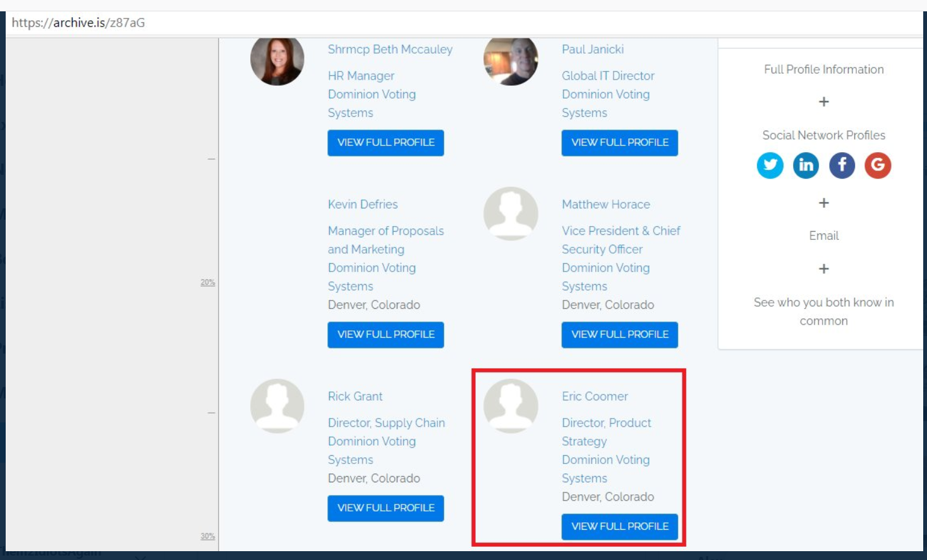View full profile of Rick Grant

pyautogui.click(x=385, y=508)
